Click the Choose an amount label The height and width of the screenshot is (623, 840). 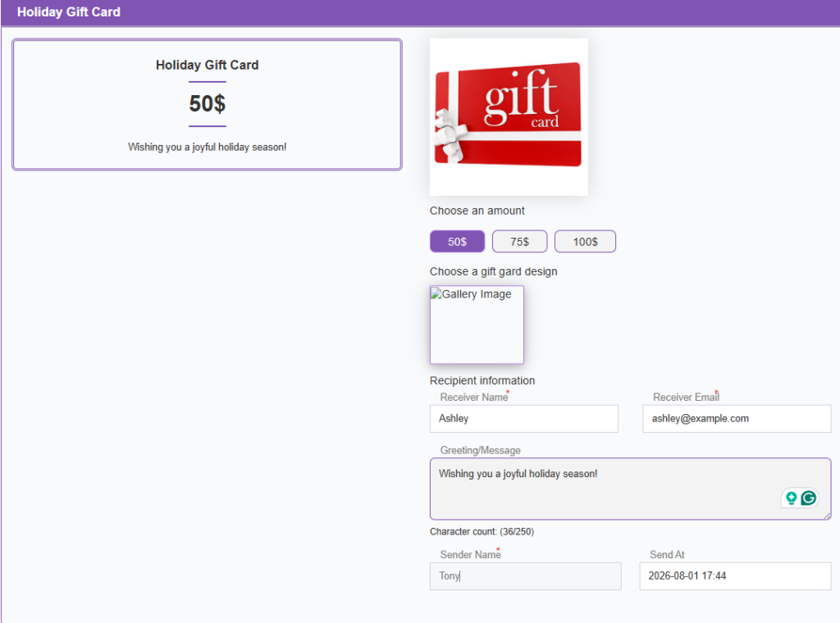(477, 211)
